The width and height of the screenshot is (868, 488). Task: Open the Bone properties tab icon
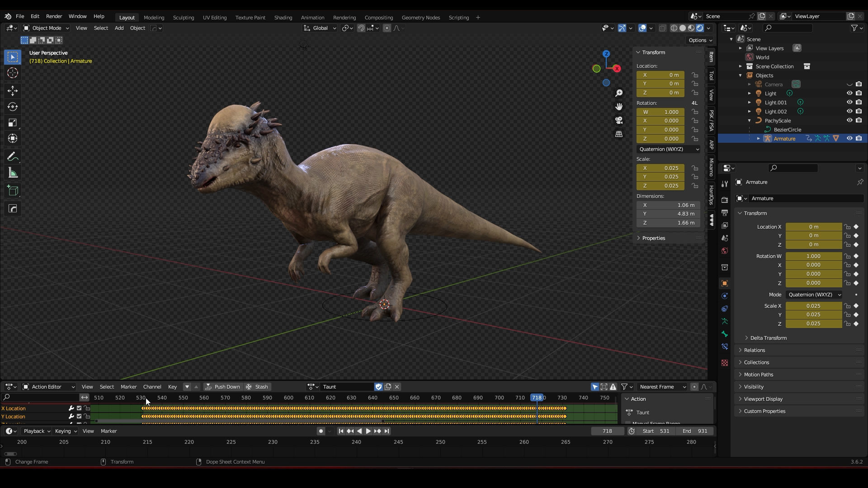click(725, 334)
